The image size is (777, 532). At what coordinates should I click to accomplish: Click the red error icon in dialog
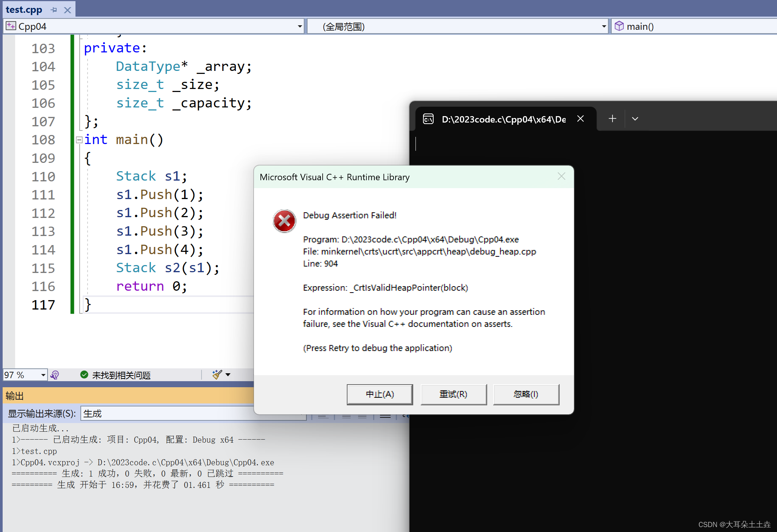pos(284,221)
